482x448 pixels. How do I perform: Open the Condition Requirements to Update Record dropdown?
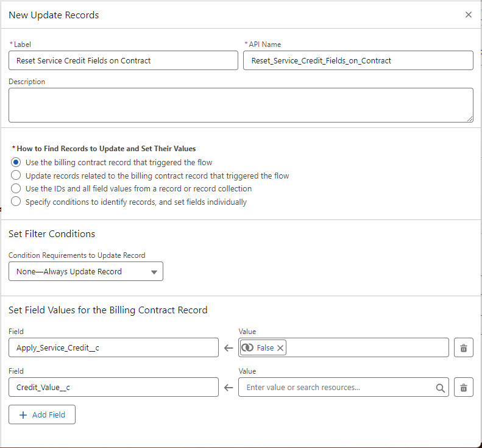(86, 272)
